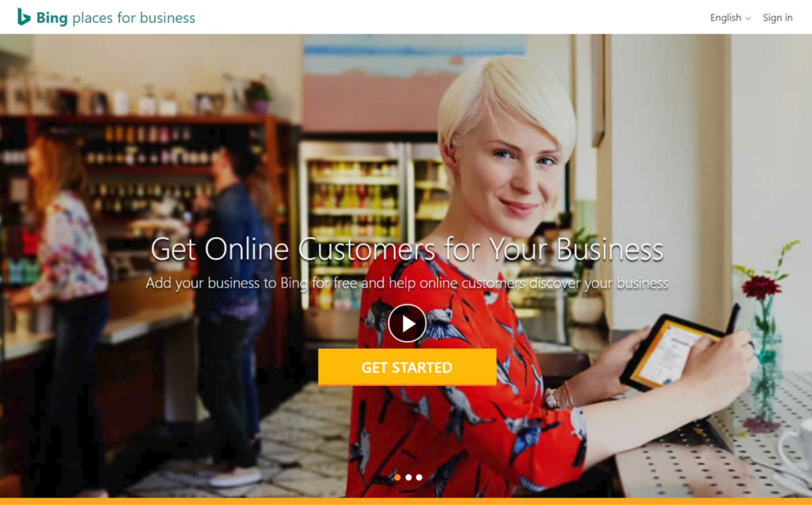The height and width of the screenshot is (505, 812).
Task: Click the 'Bing' word in header
Action: [52, 18]
